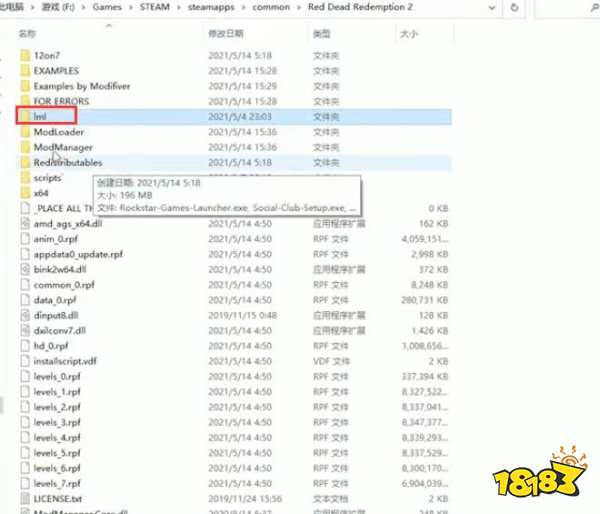Select the 12on7 folder icon

point(25,55)
